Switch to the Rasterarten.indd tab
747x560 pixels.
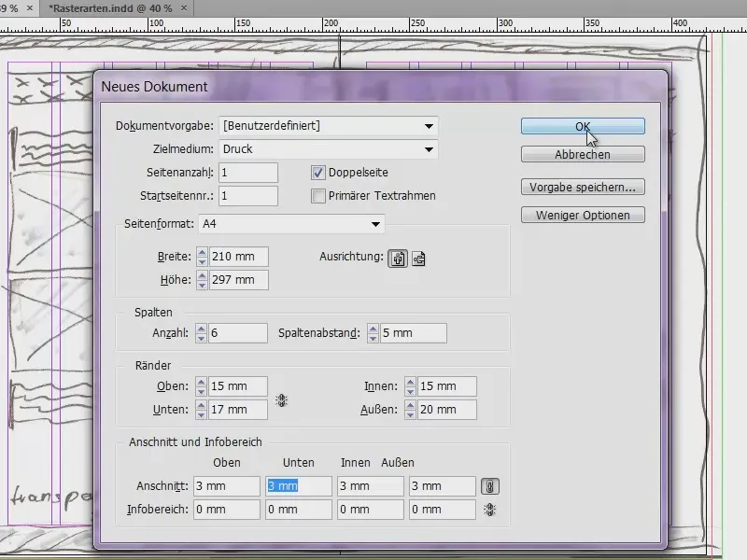[x=110, y=8]
